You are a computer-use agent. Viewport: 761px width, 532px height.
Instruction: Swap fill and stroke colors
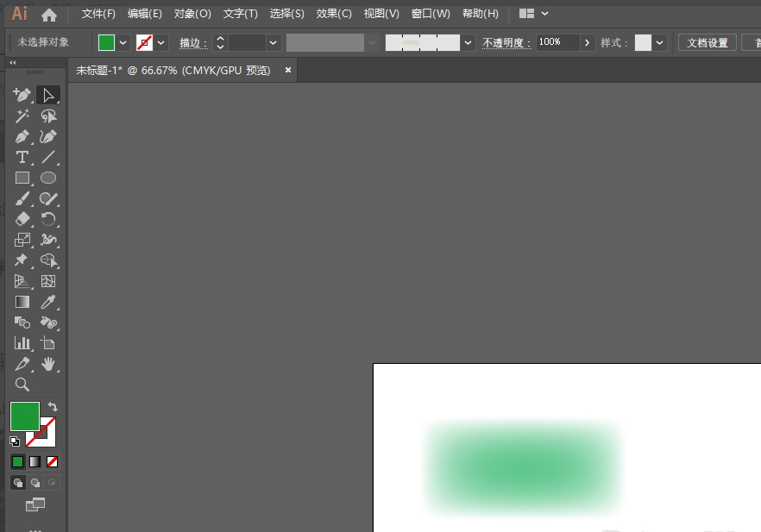click(x=53, y=406)
